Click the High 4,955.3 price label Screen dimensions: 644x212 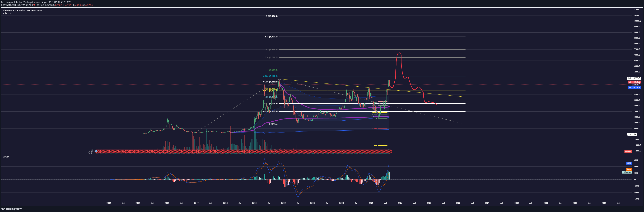coord(634,78)
